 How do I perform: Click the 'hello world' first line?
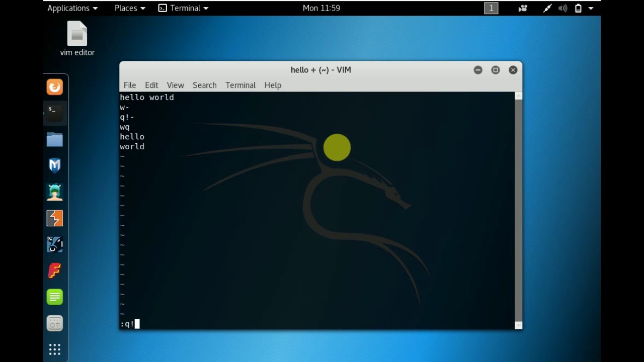(147, 98)
